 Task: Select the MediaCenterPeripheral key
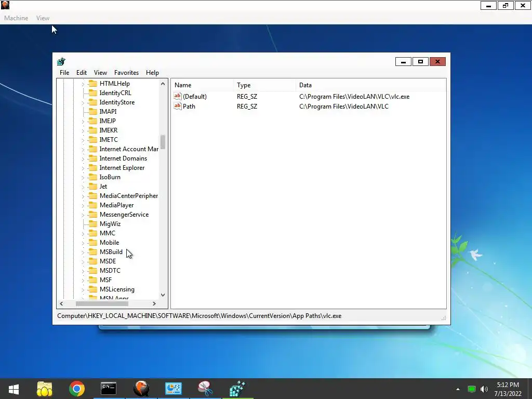click(x=129, y=196)
